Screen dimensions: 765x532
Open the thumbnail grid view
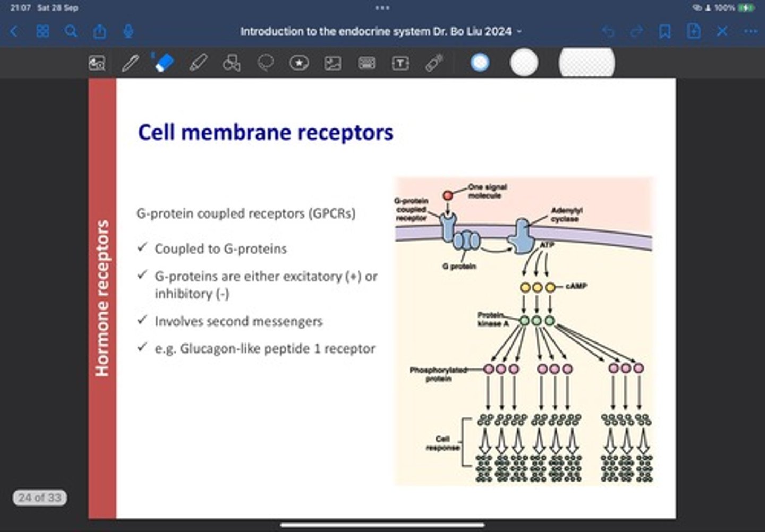42,31
